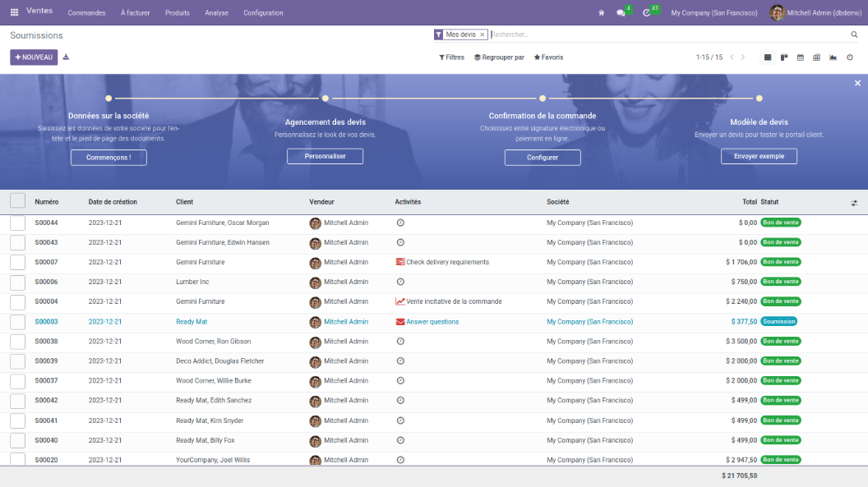This screenshot has width=868, height=487.
Task: Open the debug bug icon menu
Action: [x=601, y=13]
